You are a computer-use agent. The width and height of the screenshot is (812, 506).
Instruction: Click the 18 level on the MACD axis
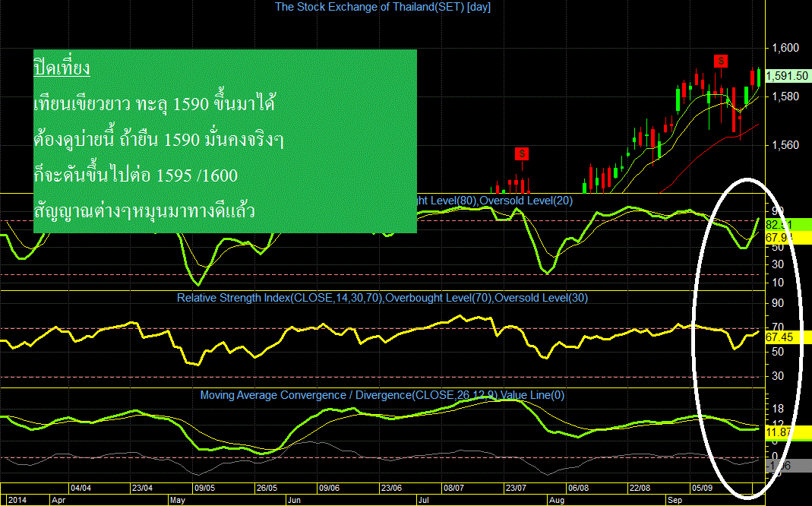point(778,410)
